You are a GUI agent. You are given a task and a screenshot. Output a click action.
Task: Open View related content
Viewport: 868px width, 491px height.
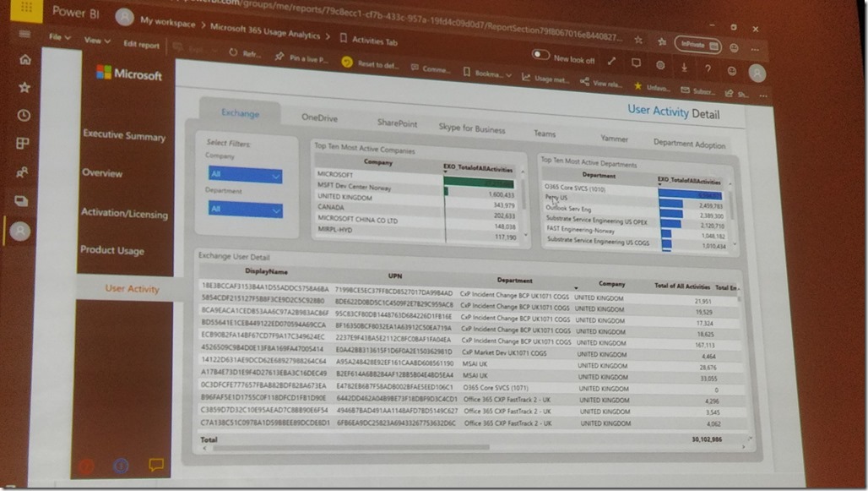[x=601, y=83]
